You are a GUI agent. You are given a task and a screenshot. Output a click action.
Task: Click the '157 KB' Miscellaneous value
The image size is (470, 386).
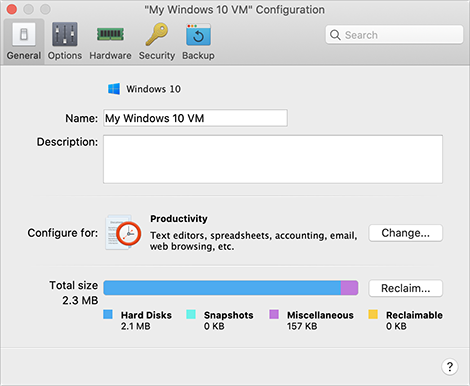[302, 326]
